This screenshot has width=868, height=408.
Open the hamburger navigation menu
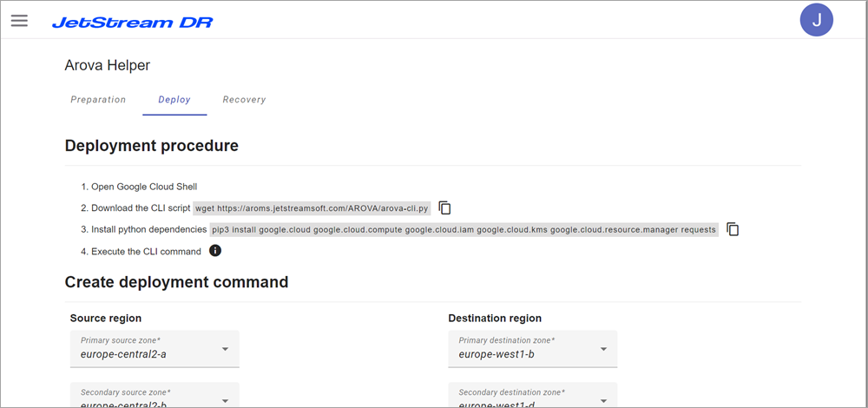point(19,20)
